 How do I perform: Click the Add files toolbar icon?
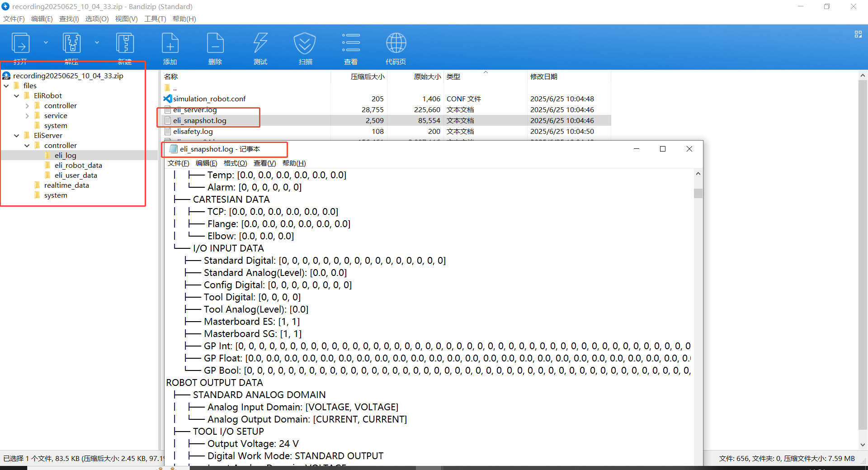[170, 43]
